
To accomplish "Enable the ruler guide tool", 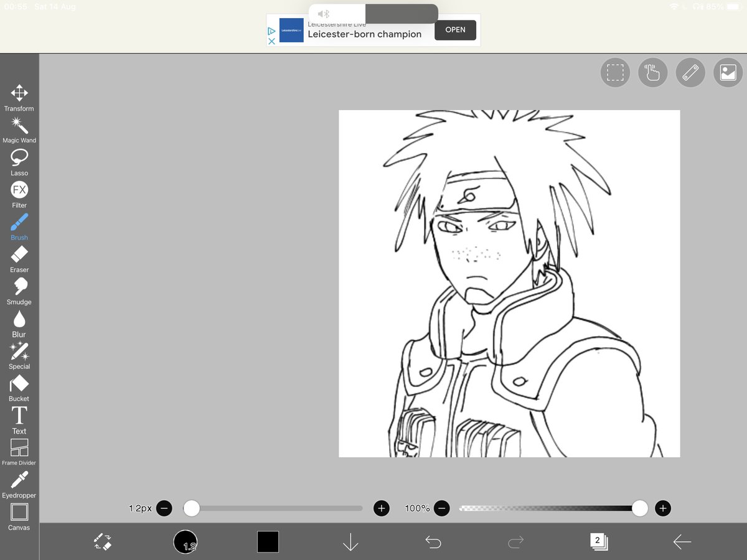I will coord(690,72).
